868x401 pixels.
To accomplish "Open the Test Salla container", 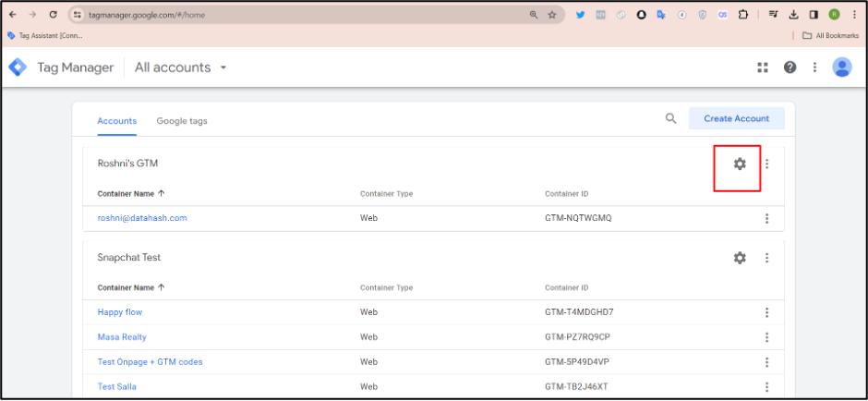I will click(x=116, y=386).
